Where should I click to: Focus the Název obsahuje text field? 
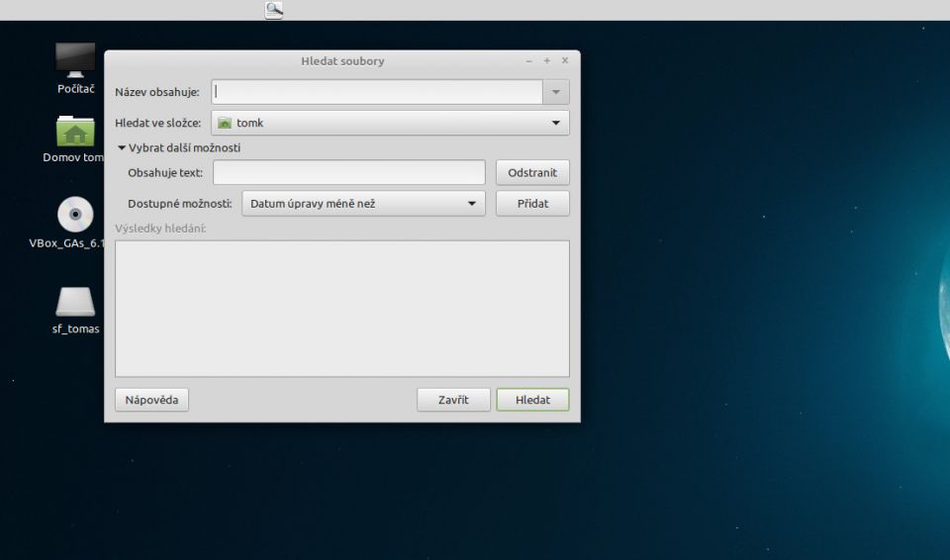tap(377, 92)
